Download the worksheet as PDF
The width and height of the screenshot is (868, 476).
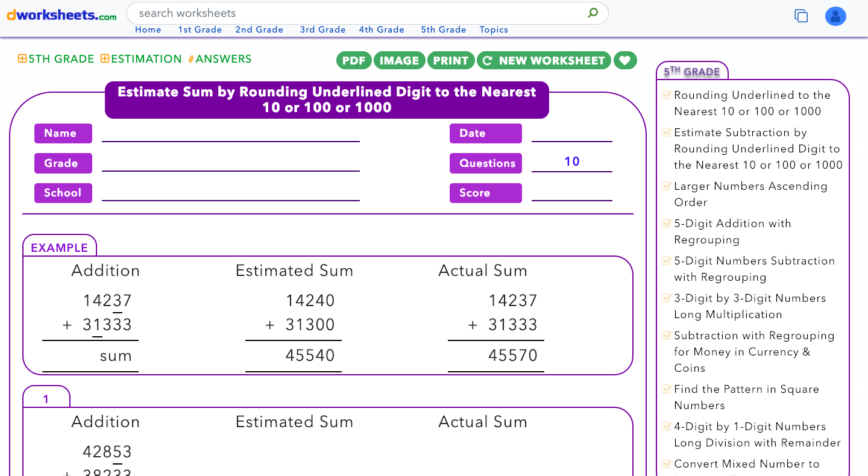click(354, 60)
